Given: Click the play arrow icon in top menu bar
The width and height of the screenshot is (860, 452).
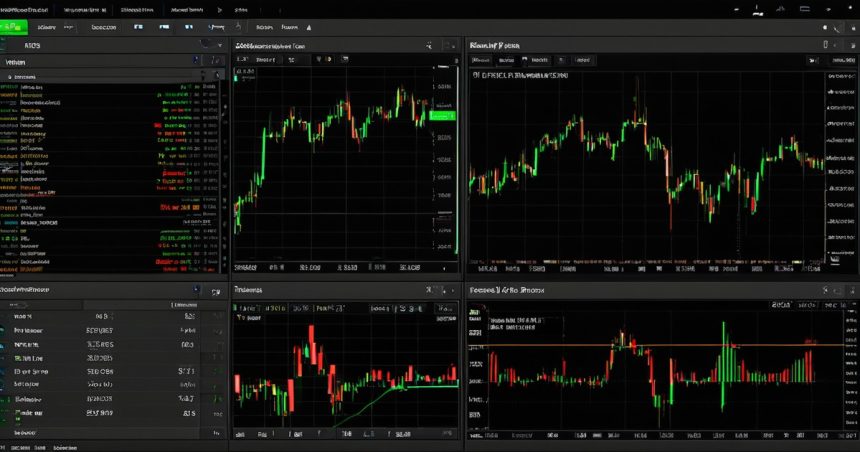Looking at the screenshot, I should click(220, 10).
